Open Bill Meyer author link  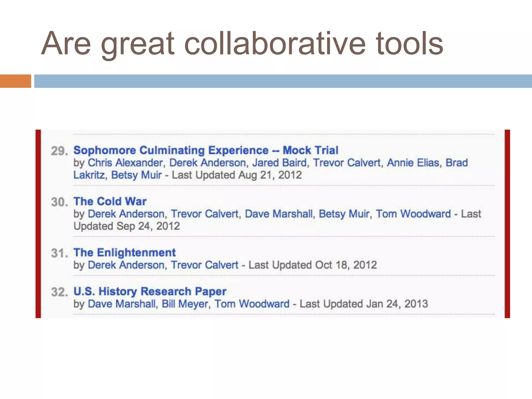point(185,304)
